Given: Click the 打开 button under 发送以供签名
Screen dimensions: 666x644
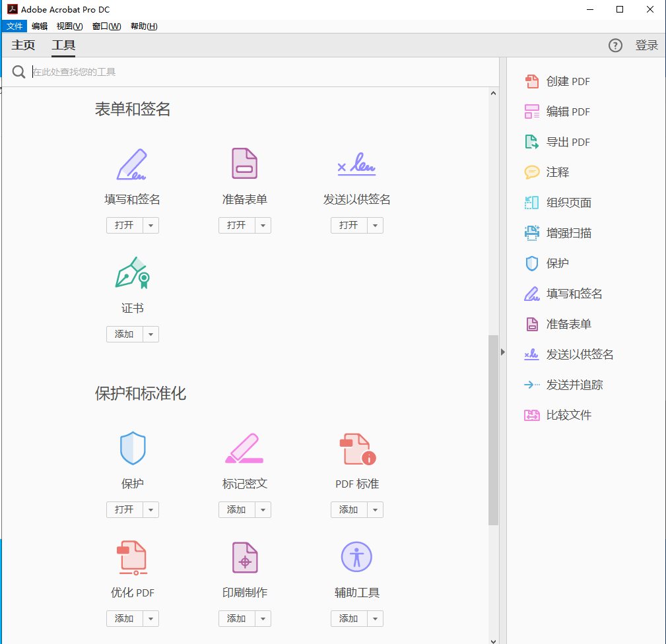Looking at the screenshot, I should 349,226.
